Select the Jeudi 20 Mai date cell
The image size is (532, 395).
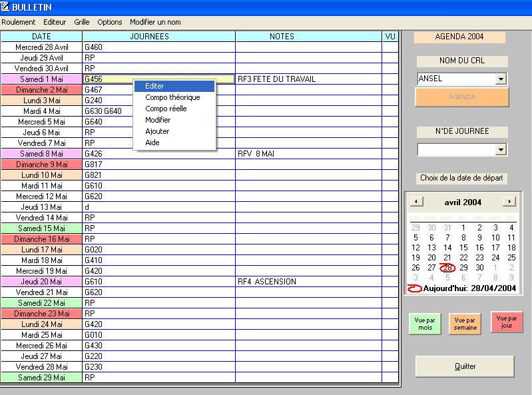[x=41, y=282]
